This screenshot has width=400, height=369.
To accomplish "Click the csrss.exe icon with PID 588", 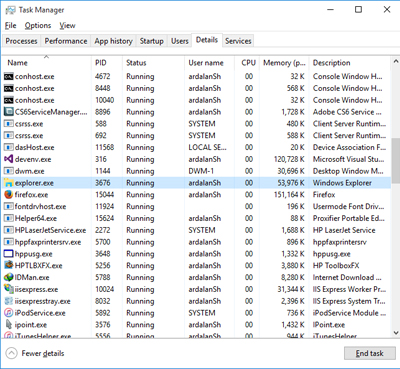I will coord(8,124).
